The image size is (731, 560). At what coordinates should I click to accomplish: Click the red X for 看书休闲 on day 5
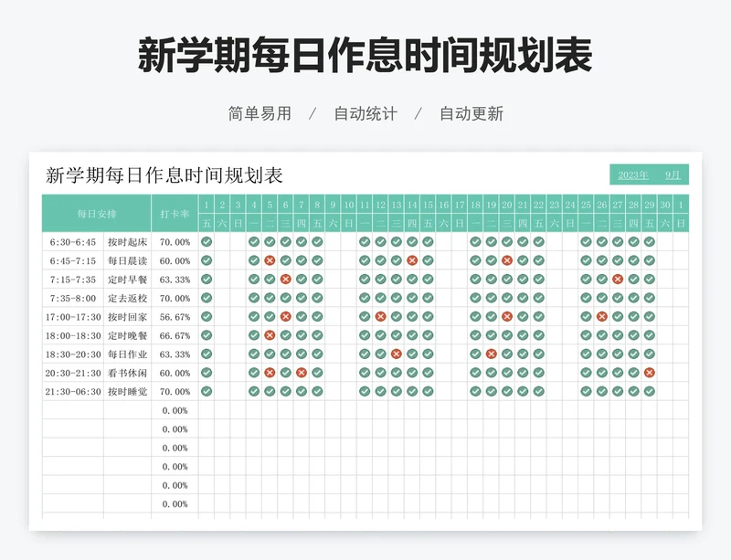[x=270, y=373]
